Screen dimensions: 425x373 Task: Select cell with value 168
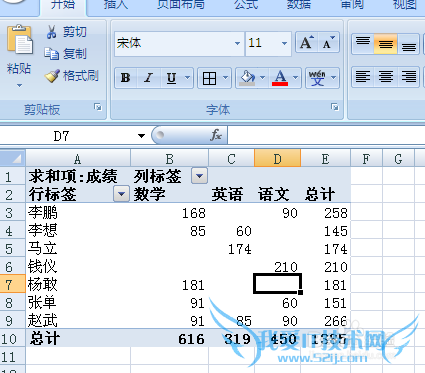point(169,213)
